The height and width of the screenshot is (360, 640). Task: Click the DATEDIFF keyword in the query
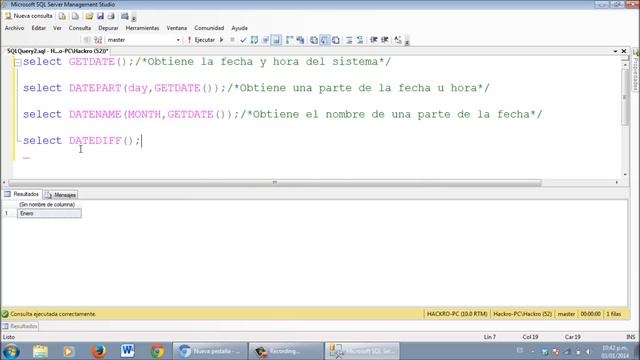(95, 140)
